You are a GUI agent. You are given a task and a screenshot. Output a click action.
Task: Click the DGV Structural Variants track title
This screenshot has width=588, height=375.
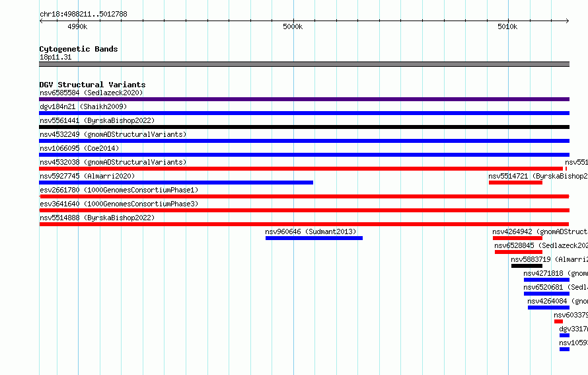[x=92, y=85]
